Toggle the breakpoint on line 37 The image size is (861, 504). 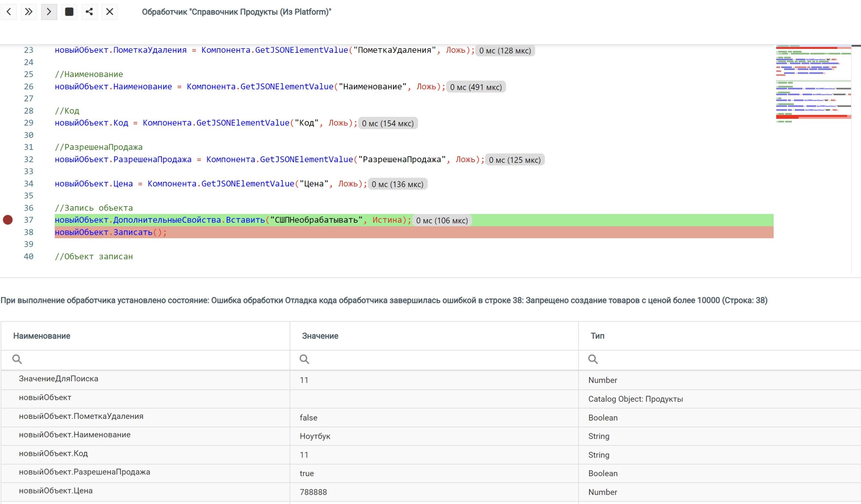[8, 220]
